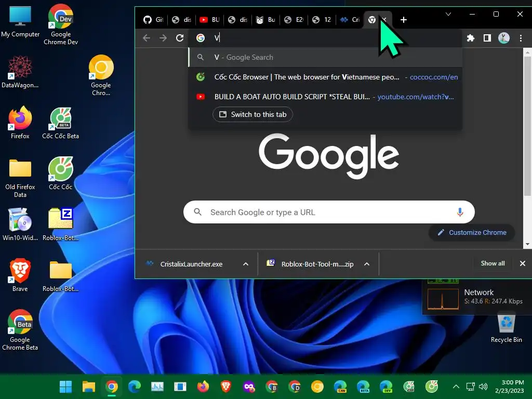This screenshot has height=399, width=532.
Task: Toggle Chrome's side panel icon
Action: pos(487,38)
